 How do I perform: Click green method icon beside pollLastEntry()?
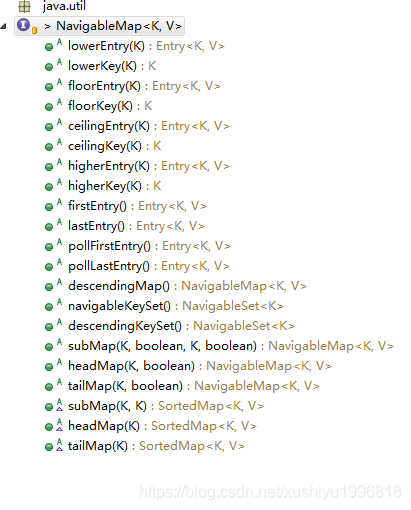point(49,267)
